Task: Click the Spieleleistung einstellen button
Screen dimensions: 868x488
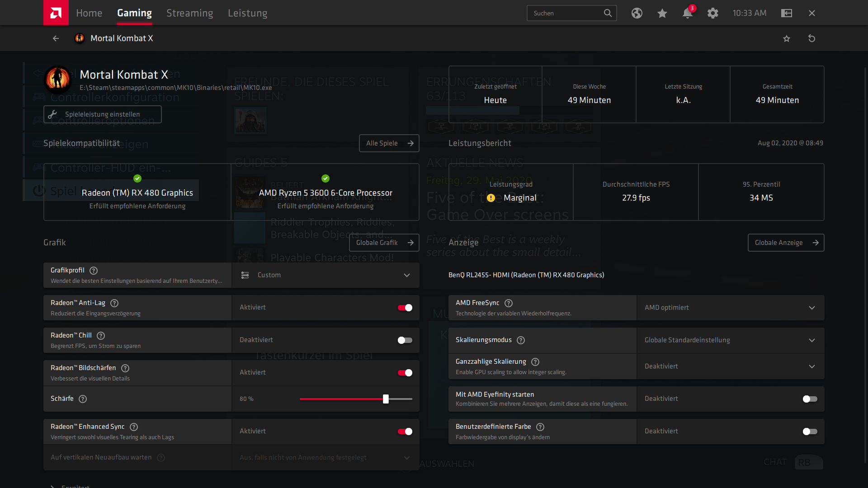Action: (103, 114)
